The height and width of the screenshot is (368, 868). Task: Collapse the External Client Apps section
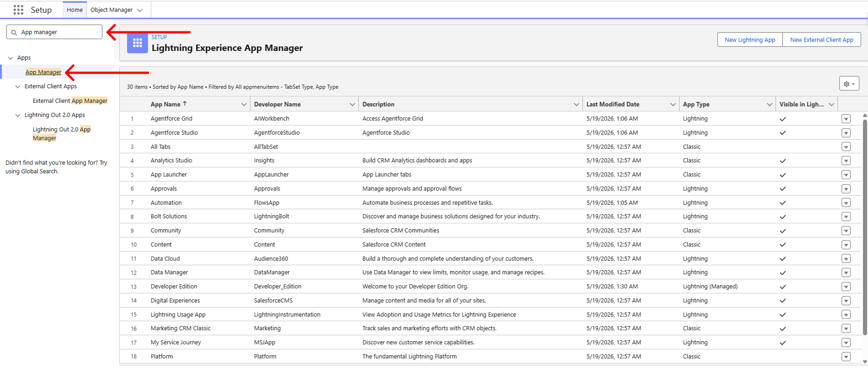click(18, 86)
